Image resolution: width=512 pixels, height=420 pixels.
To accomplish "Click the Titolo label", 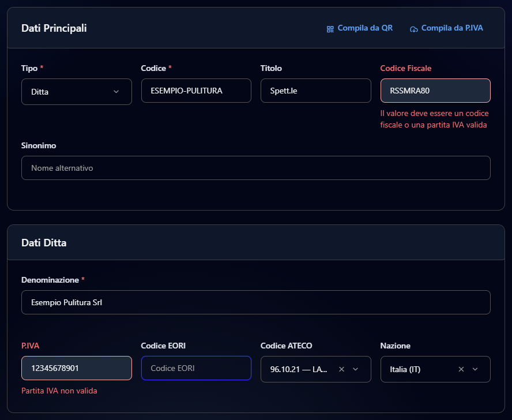I will point(271,68).
